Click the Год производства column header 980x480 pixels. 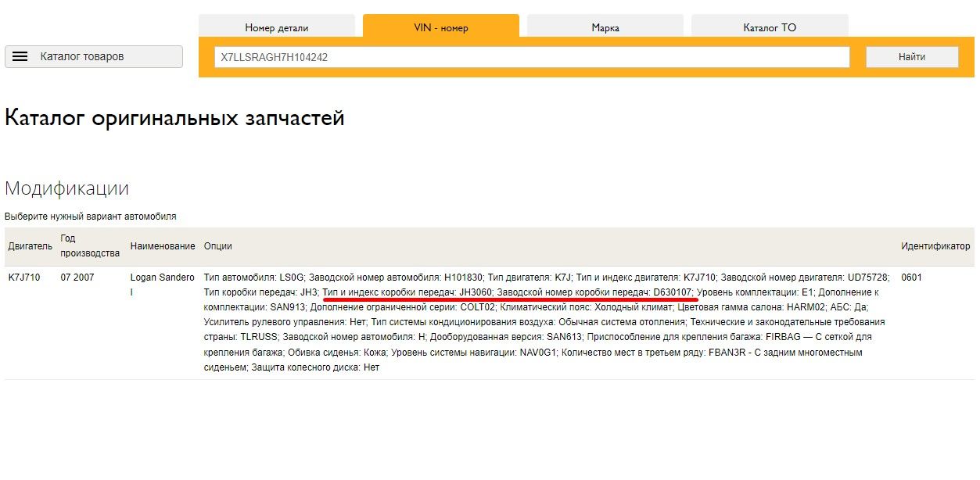[x=89, y=245]
